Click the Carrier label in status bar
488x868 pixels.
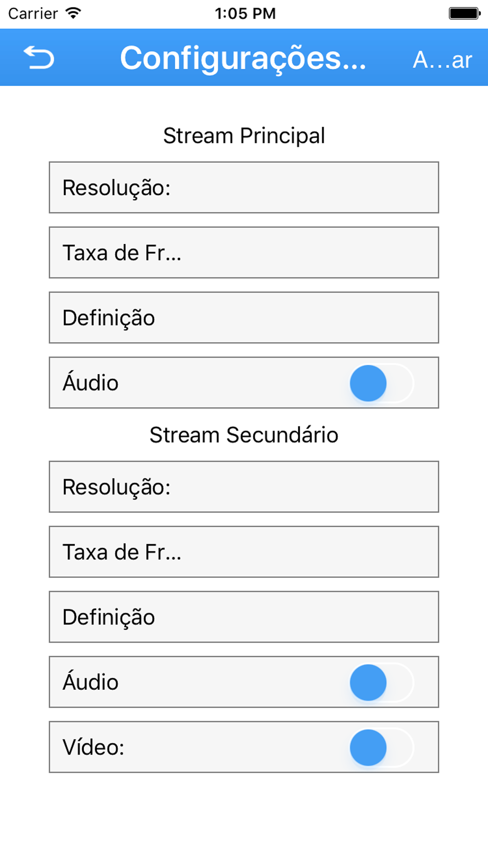pos(33,14)
